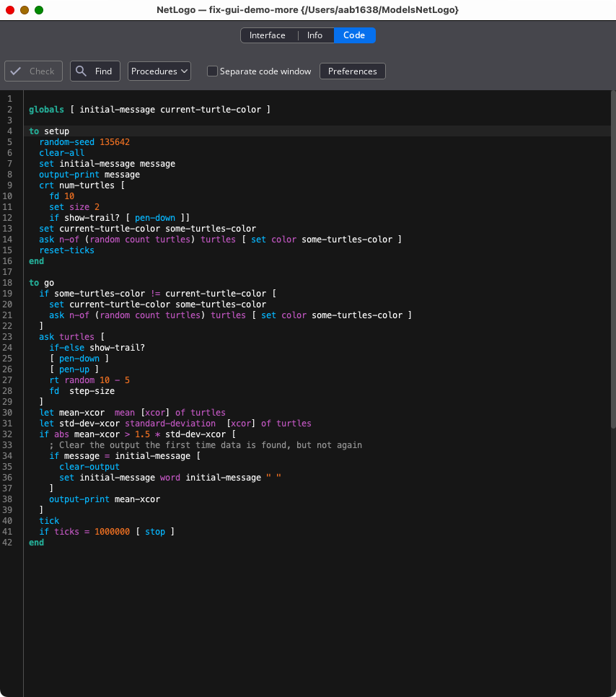The image size is (616, 697).
Task: Click line number 42 in the gutter
Action: (x=8, y=543)
